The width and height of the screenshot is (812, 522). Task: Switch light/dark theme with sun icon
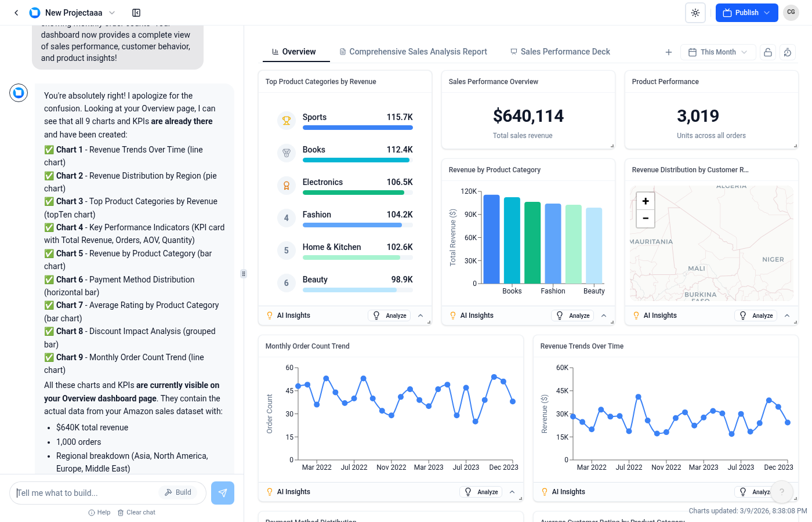click(695, 13)
